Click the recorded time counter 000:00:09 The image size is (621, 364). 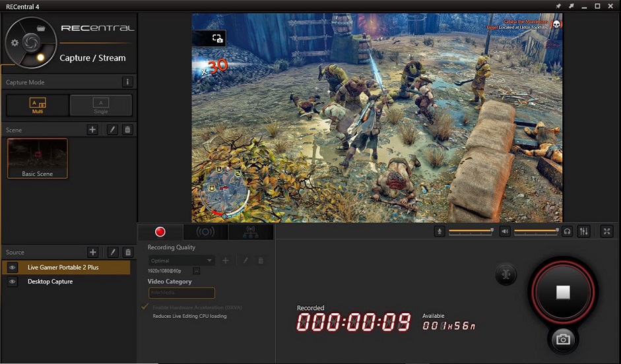[x=354, y=322]
